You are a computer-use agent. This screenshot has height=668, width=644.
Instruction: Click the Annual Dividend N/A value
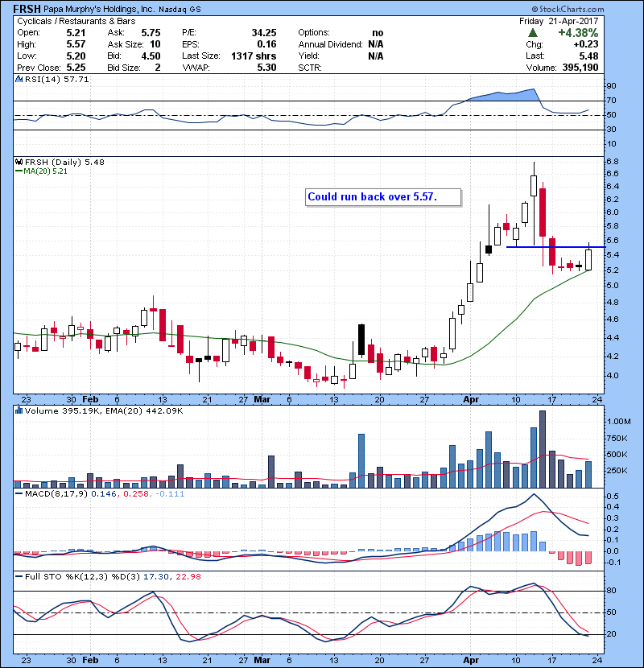point(376,44)
